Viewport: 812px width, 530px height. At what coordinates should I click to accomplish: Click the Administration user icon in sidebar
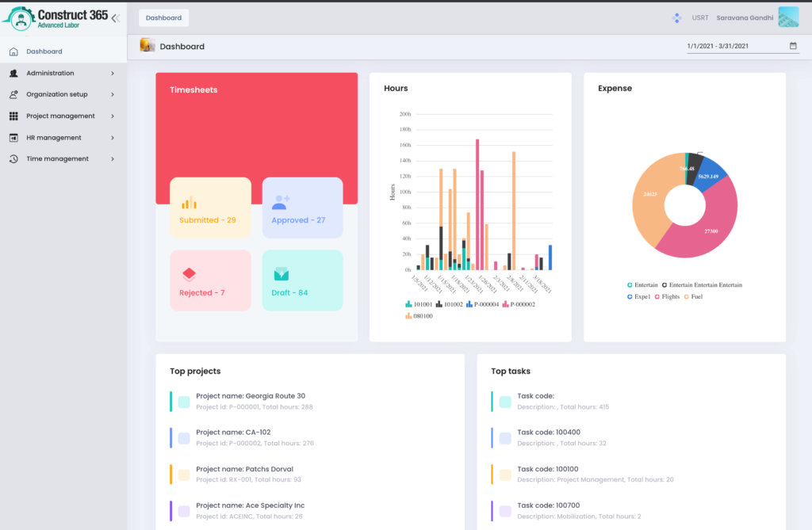pyautogui.click(x=13, y=74)
